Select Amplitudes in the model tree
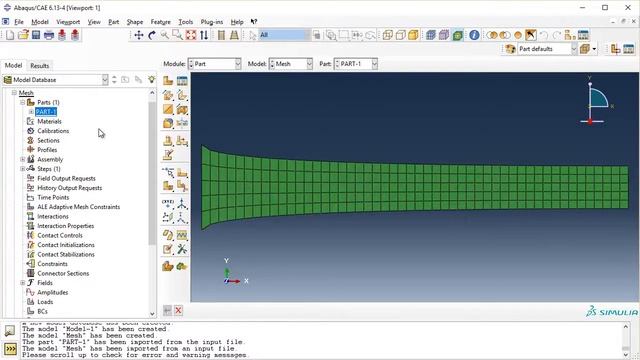Image resolution: width=640 pixels, height=360 pixels. tap(53, 293)
